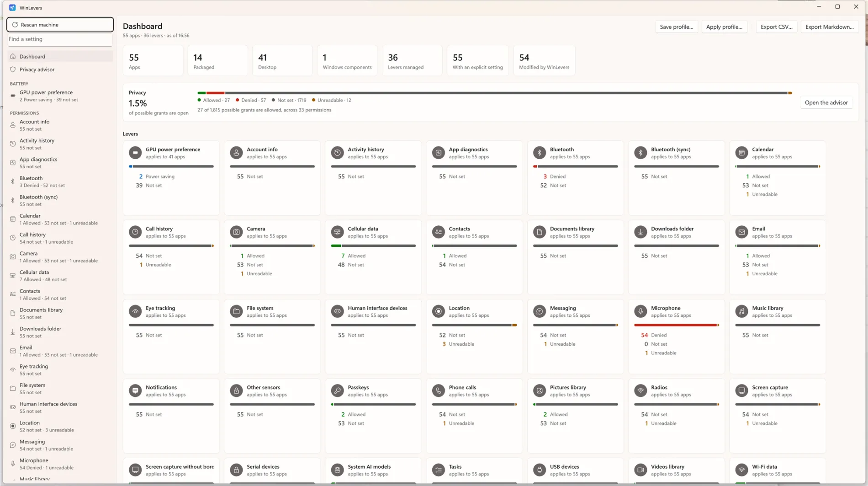The height and width of the screenshot is (486, 868).
Task: Click the Email card envelope icon
Action: point(741,232)
